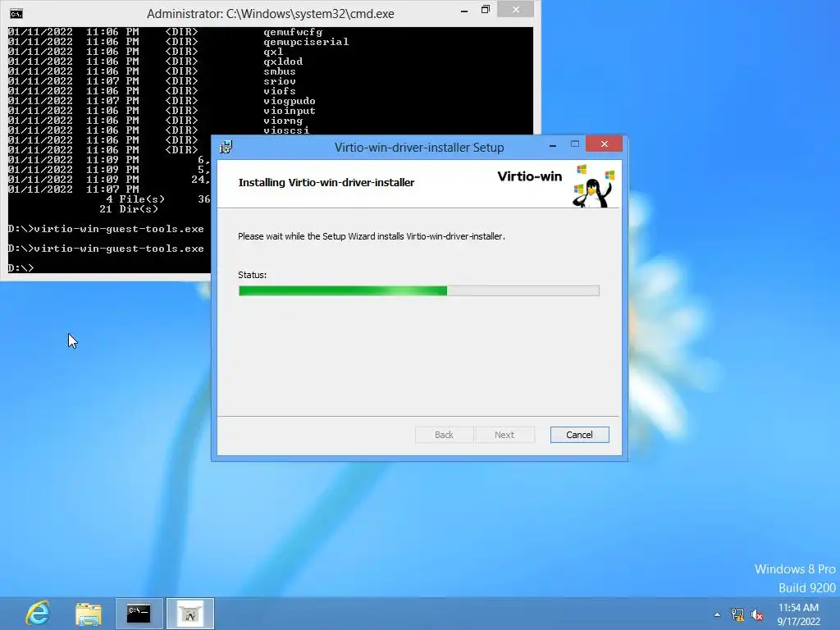
Task: Close the Virtio-win Setup window
Action: pyautogui.click(x=604, y=144)
